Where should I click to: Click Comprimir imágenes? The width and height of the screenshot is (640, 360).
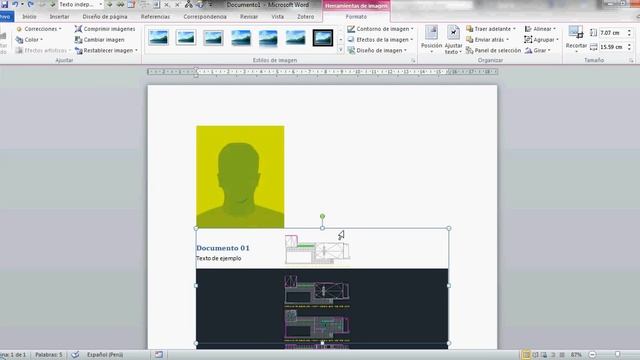pyautogui.click(x=105, y=29)
